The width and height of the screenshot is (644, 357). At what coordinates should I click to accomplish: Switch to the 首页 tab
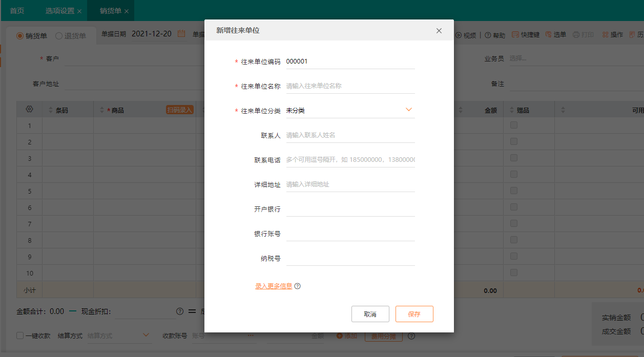(16, 10)
